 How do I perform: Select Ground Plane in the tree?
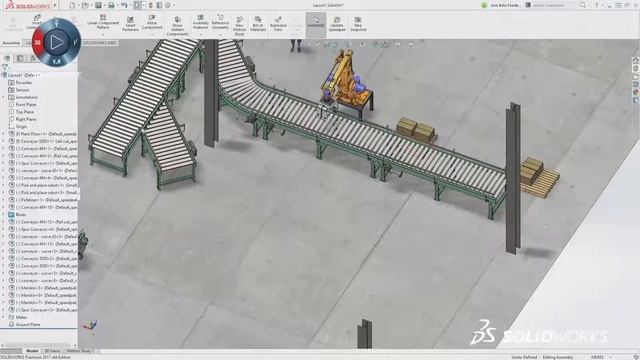point(28,324)
